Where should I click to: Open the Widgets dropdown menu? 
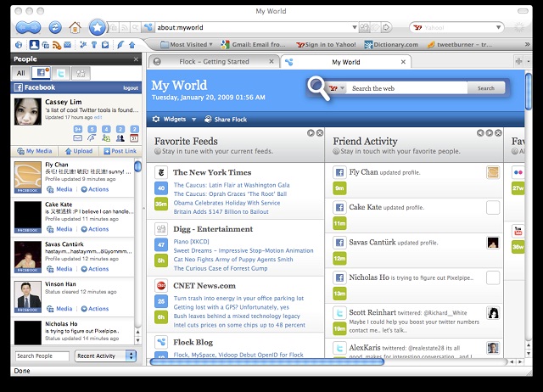coord(174,119)
